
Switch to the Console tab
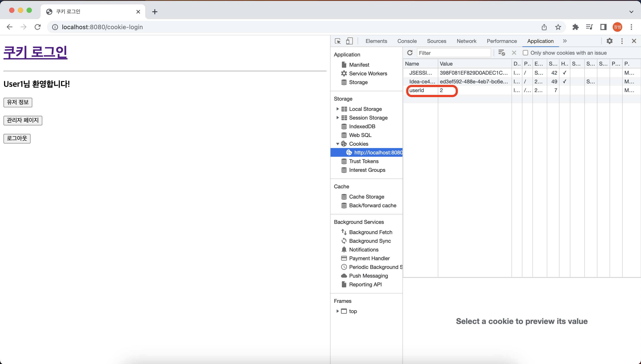click(x=407, y=41)
